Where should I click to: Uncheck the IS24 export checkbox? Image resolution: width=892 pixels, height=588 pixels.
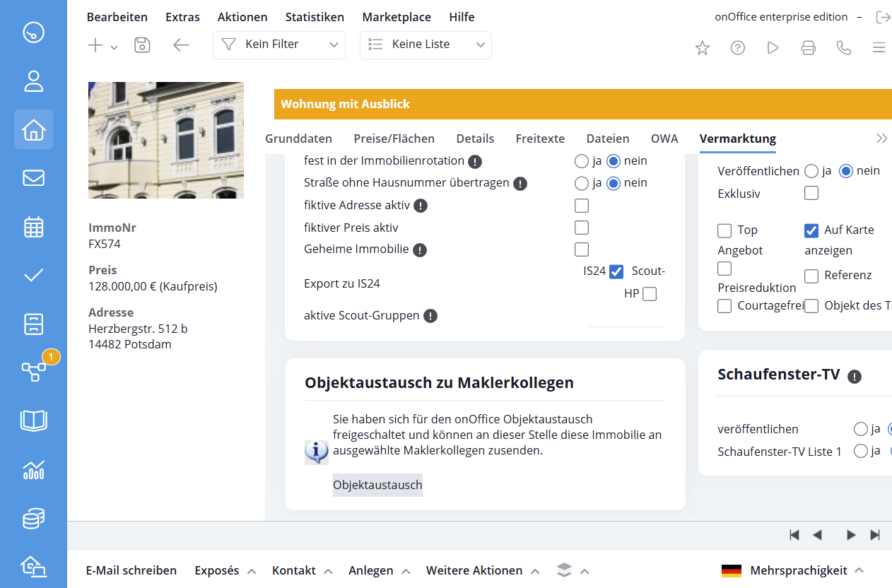pyautogui.click(x=616, y=271)
